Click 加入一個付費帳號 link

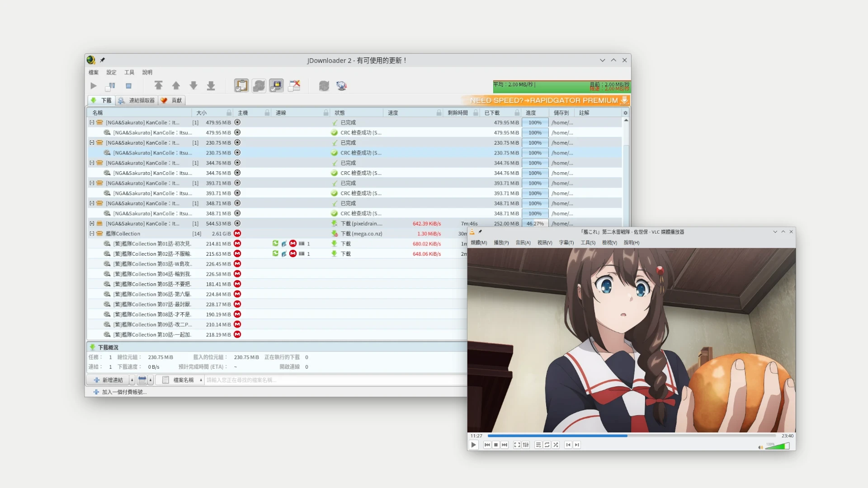124,392
